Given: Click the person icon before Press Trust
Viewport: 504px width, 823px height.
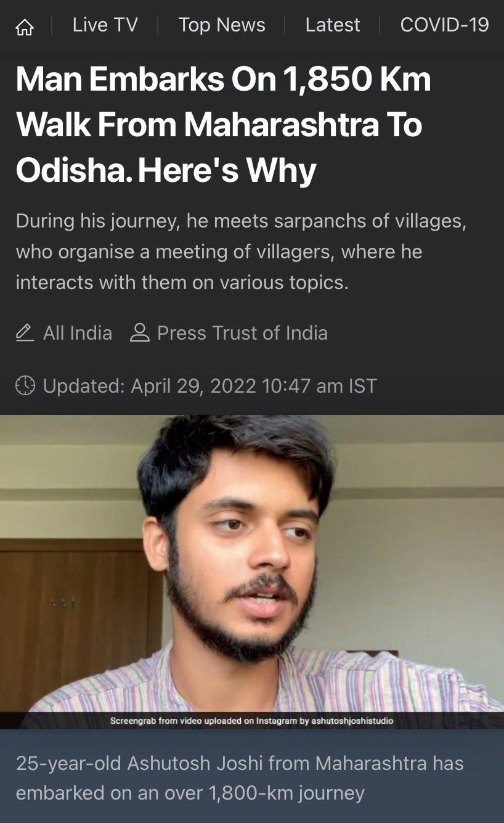Looking at the screenshot, I should point(140,334).
